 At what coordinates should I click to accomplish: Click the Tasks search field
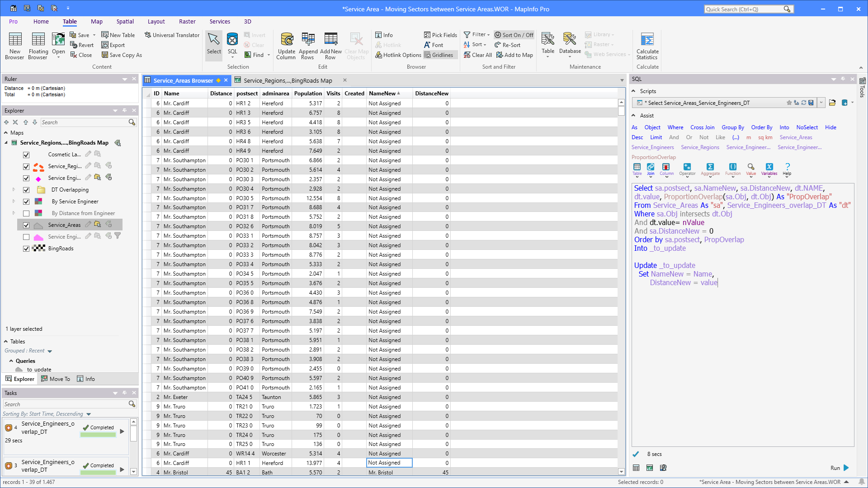[66, 404]
